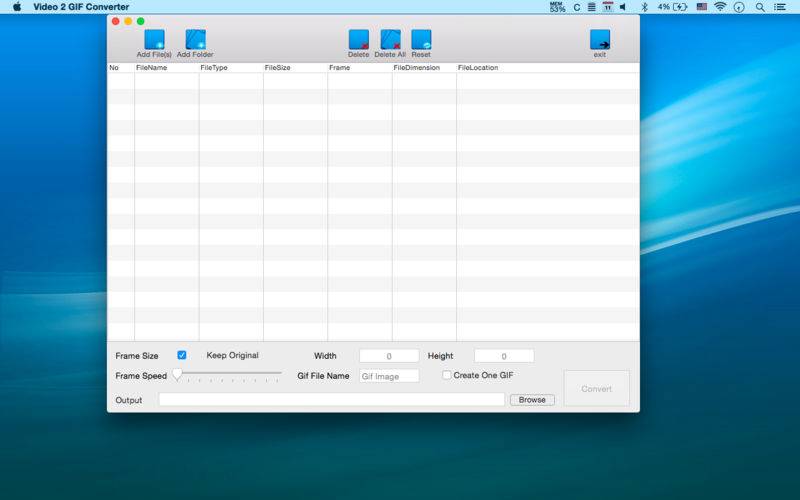
Task: Click the Output path field
Action: (x=332, y=399)
